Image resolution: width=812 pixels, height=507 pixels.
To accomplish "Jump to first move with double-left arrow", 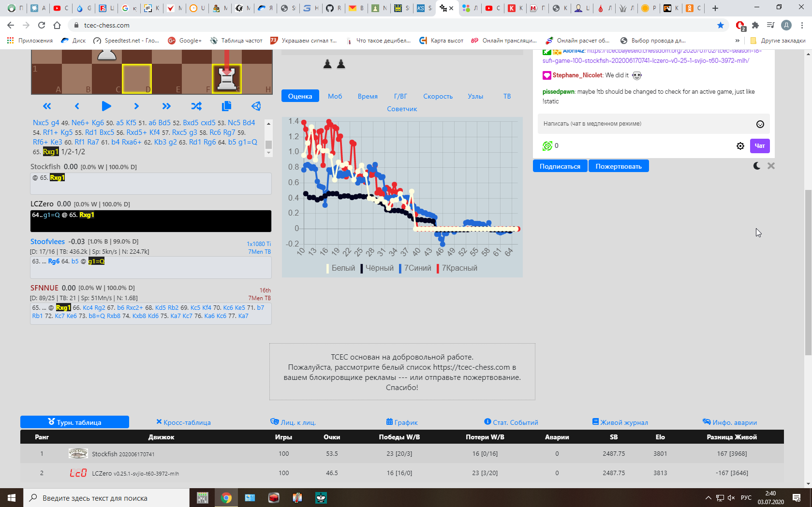I will 47,106.
